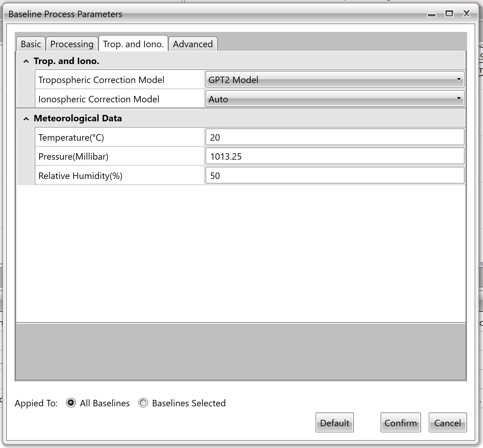Minimize the Baseline Process Parameters window

pyautogui.click(x=431, y=14)
